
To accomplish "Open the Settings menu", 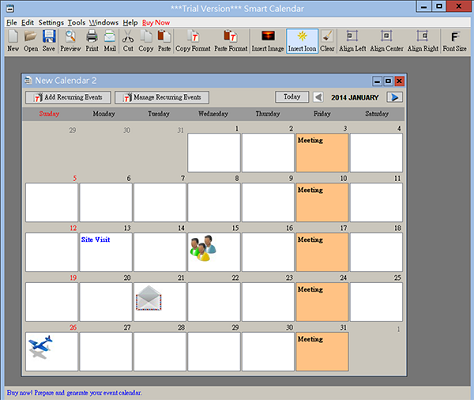I will coord(51,23).
